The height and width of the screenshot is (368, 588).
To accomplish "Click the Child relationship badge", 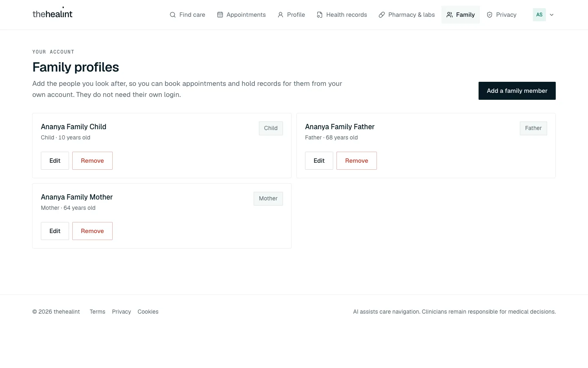I will point(271,128).
